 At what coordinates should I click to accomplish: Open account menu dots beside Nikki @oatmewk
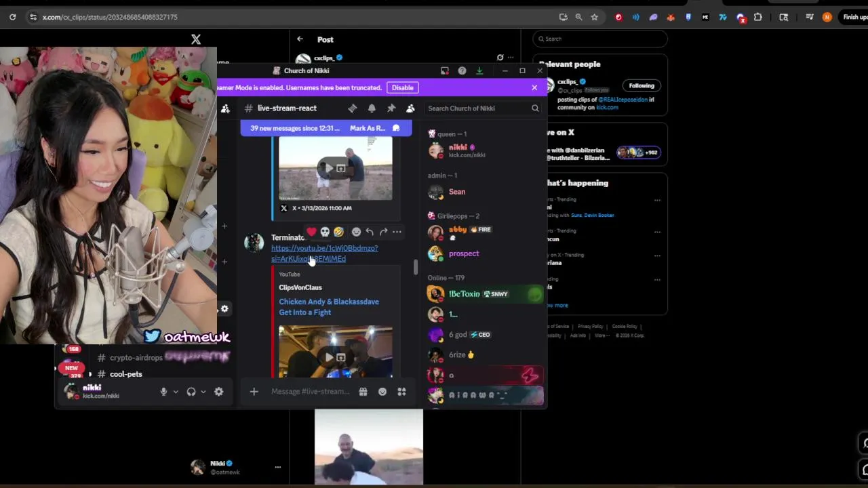(277, 467)
